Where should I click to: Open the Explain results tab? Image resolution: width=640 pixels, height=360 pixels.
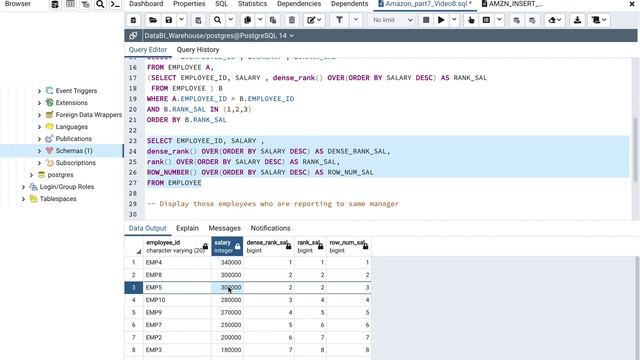(187, 228)
